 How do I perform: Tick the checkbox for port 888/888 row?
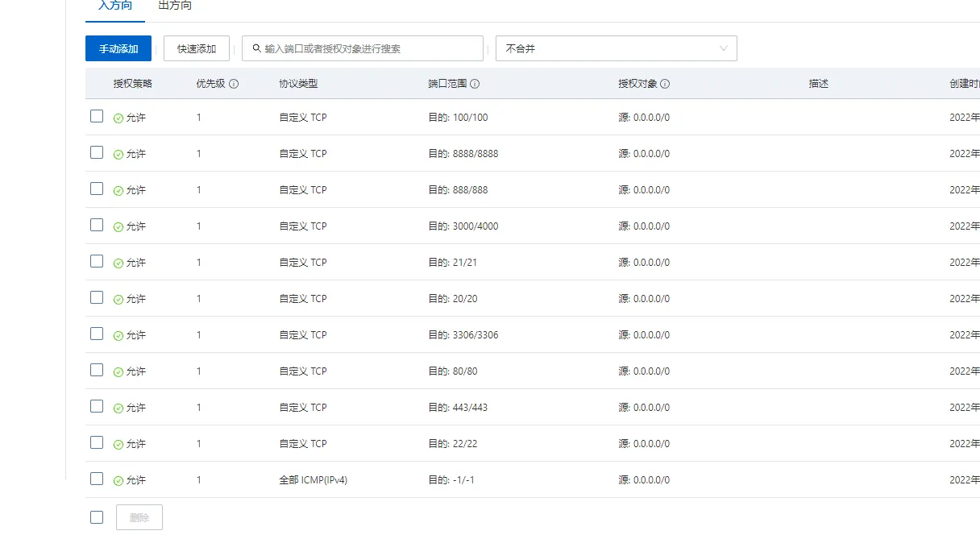[97, 189]
